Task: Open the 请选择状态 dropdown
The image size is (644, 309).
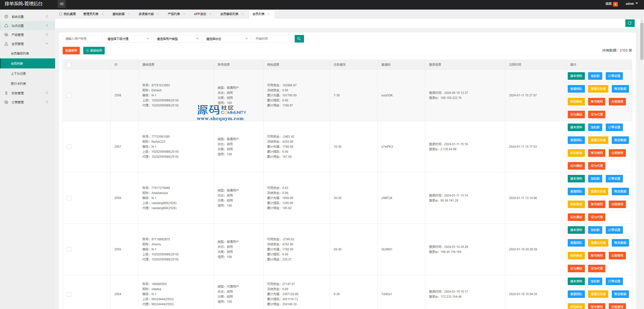Action: tap(227, 39)
